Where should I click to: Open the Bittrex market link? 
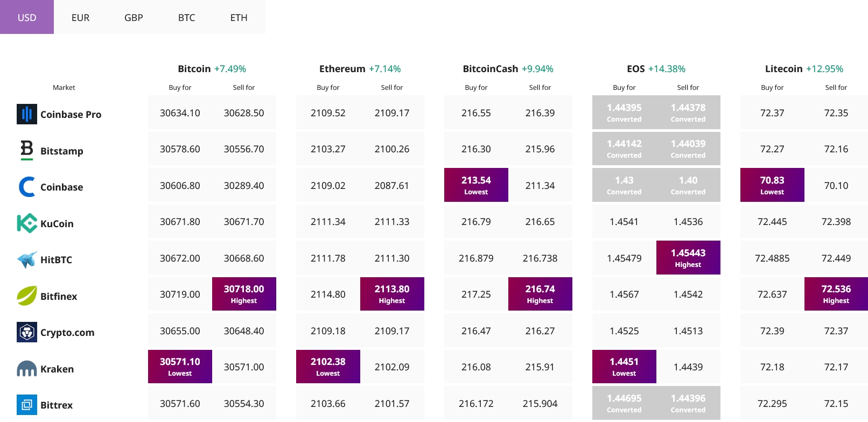click(57, 405)
